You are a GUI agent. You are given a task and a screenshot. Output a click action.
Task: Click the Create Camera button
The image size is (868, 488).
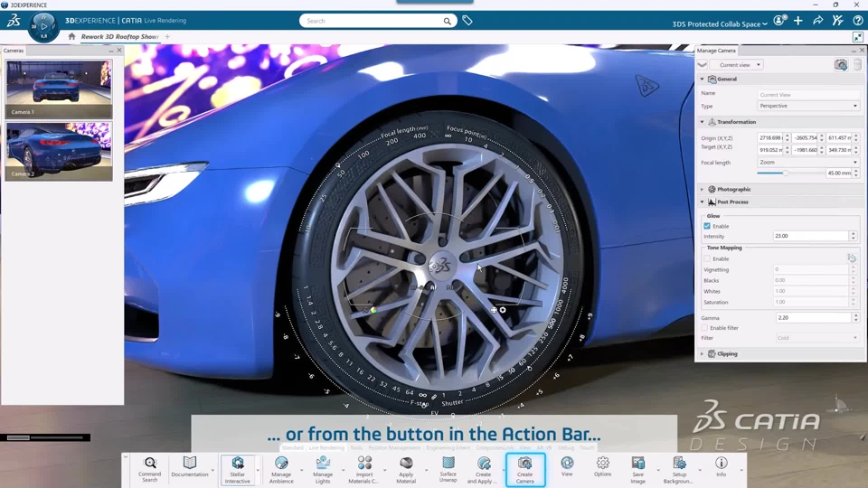[524, 470]
